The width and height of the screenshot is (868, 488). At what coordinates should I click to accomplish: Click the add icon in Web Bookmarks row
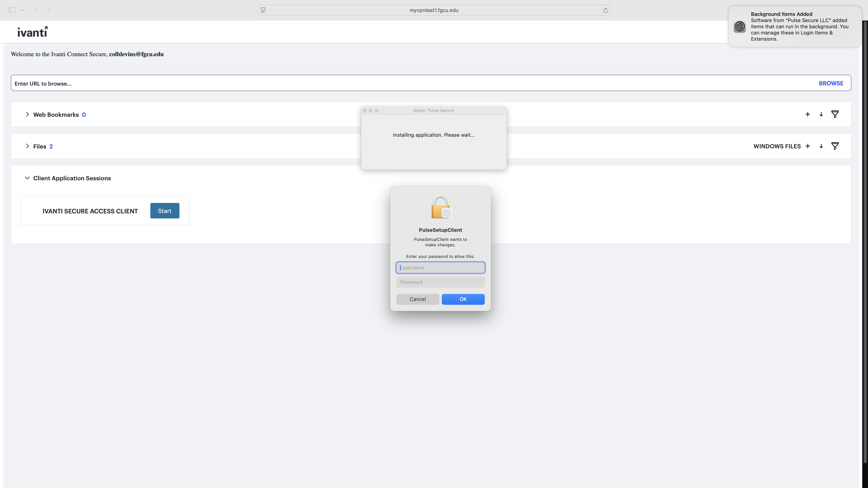click(807, 114)
